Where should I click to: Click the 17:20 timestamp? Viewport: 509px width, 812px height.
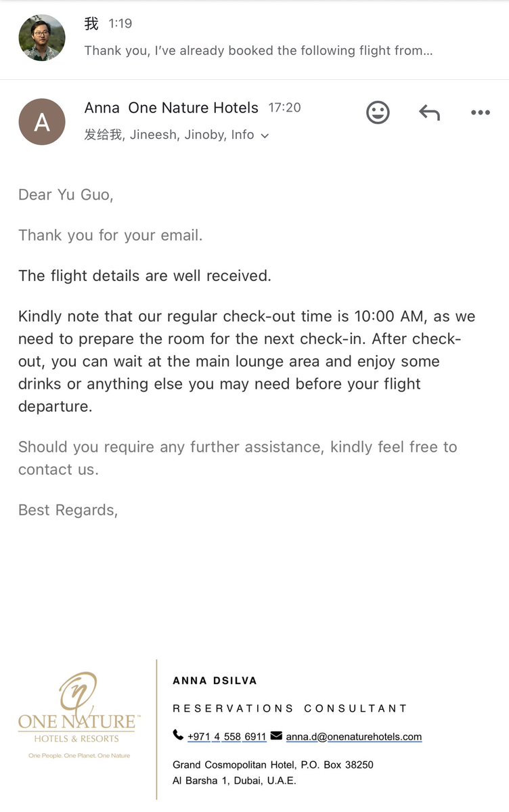(284, 108)
